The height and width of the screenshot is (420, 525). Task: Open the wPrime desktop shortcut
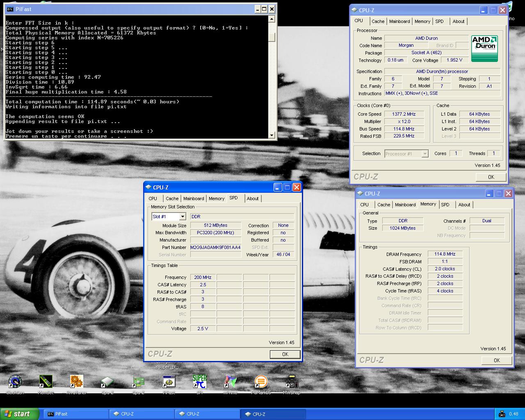(230, 381)
